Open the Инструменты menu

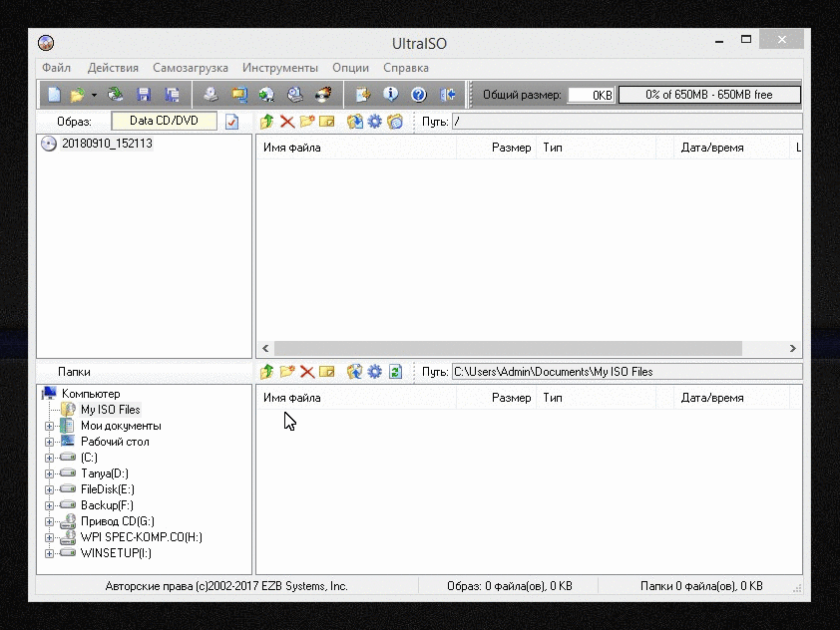(x=279, y=68)
